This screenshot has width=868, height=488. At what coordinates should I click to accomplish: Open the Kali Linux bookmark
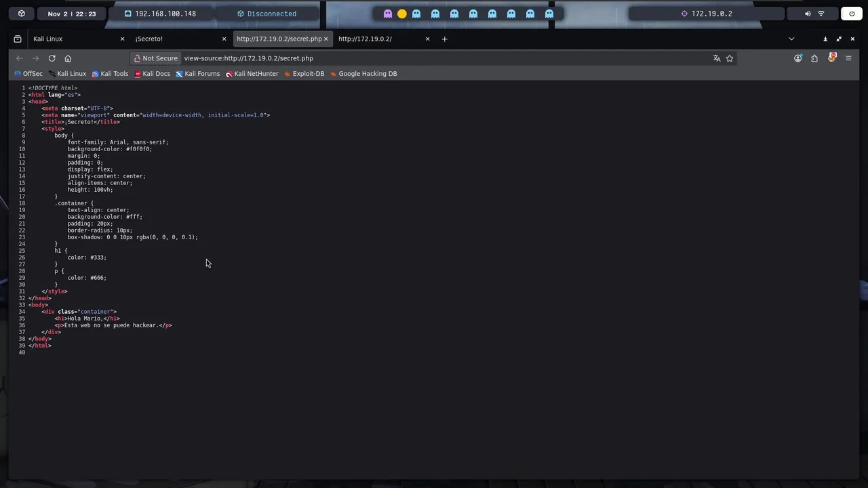point(67,73)
